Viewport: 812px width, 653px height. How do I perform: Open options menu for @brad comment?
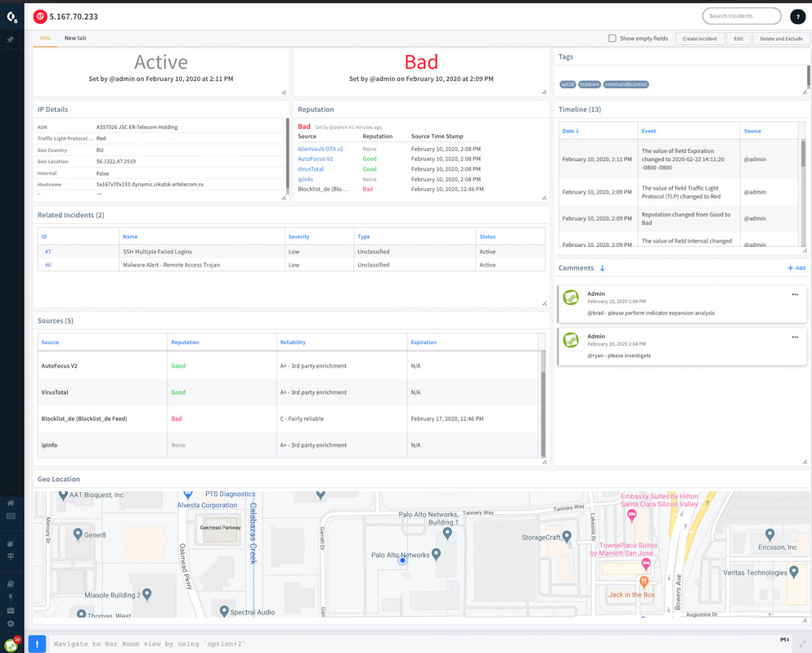click(794, 295)
